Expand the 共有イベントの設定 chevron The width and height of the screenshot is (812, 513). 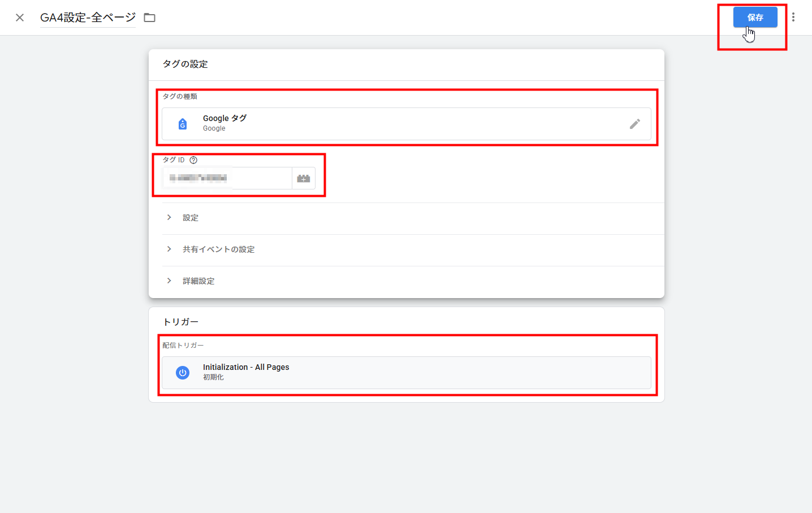[169, 249]
